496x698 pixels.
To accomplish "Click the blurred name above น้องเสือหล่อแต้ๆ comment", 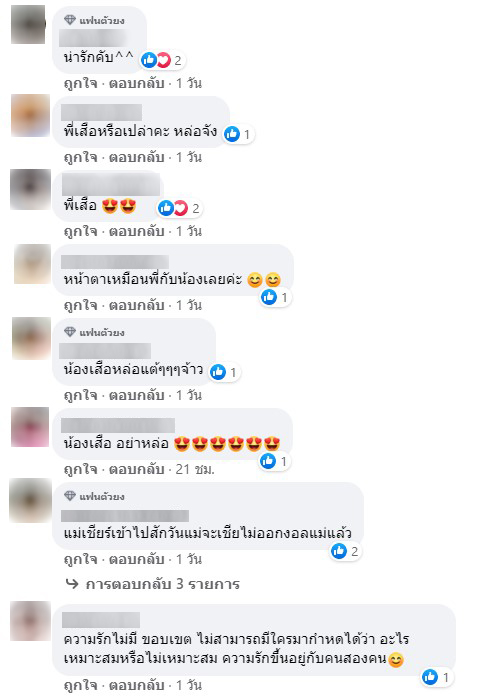I will [x=105, y=351].
